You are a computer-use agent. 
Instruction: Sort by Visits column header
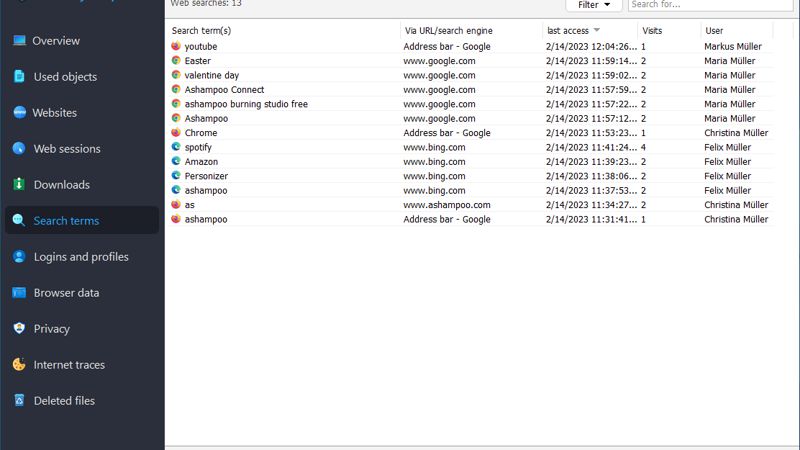(652, 31)
